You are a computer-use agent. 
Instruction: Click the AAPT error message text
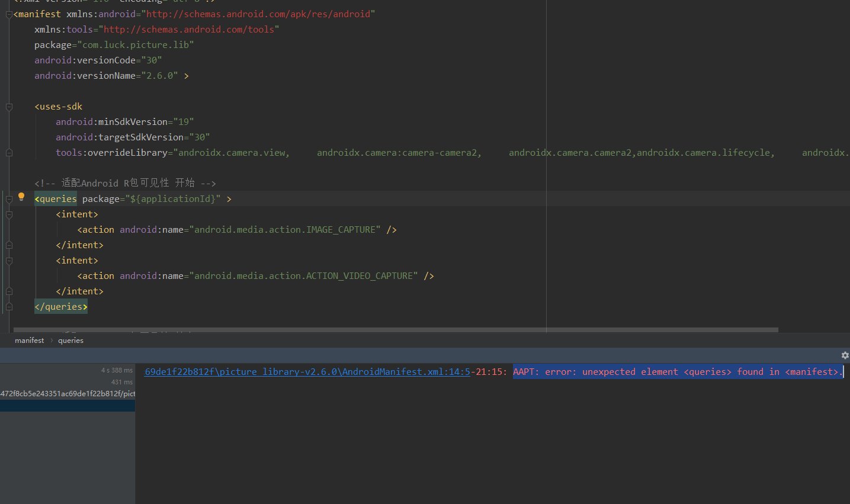click(x=678, y=372)
